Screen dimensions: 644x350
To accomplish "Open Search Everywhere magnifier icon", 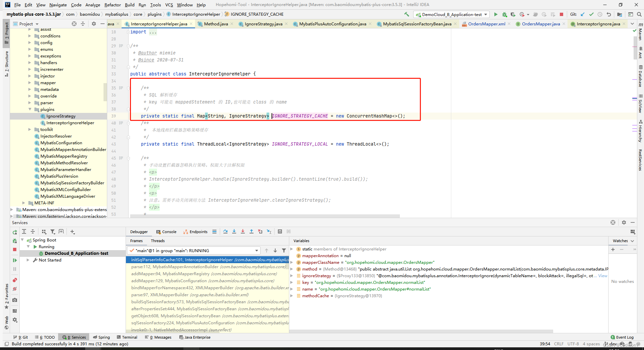I will (639, 14).
